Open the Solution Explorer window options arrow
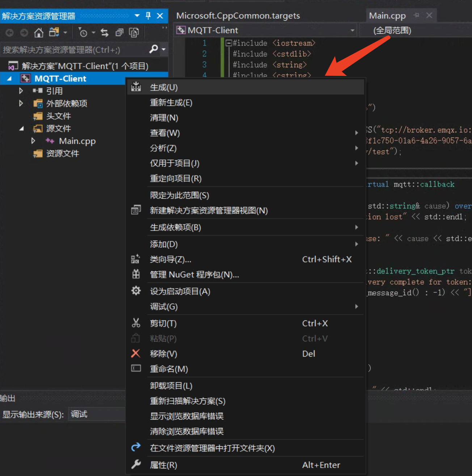472x476 pixels. pyautogui.click(x=137, y=16)
